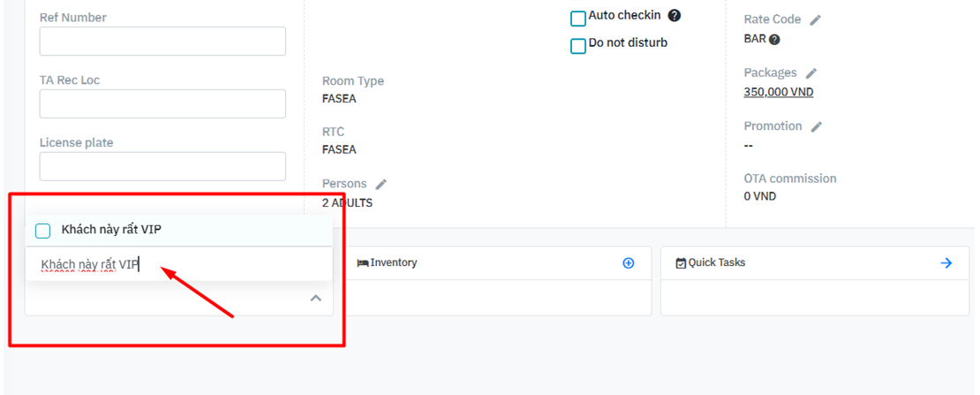The image size is (980, 395).
Task: Click the Ref Number input field
Action: point(162,42)
